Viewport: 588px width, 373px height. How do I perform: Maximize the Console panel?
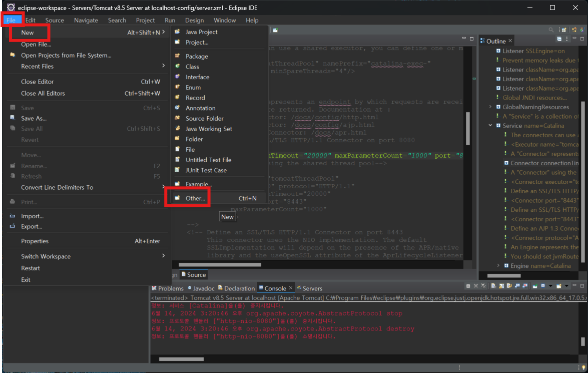tap(582, 286)
